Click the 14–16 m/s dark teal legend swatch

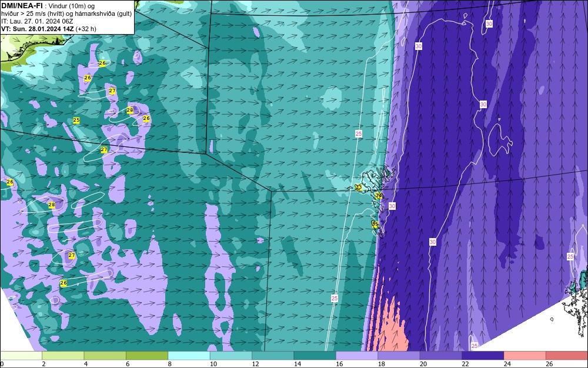tap(315, 356)
